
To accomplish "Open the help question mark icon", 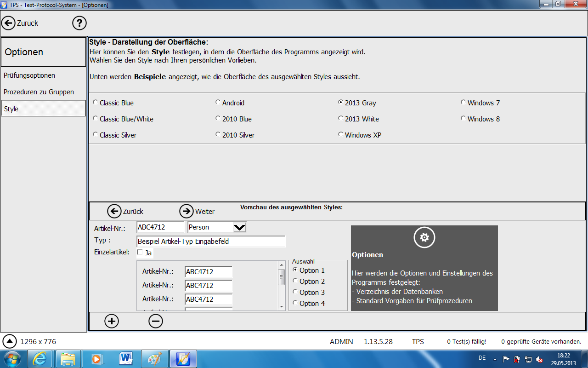I will [x=79, y=23].
